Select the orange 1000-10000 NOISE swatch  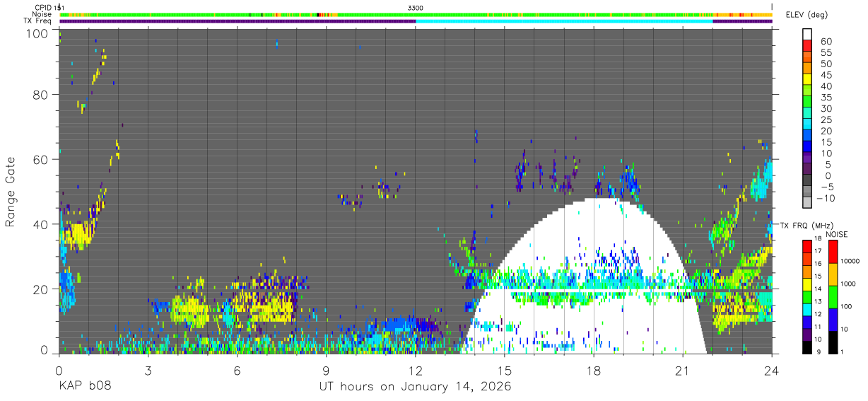833,274
